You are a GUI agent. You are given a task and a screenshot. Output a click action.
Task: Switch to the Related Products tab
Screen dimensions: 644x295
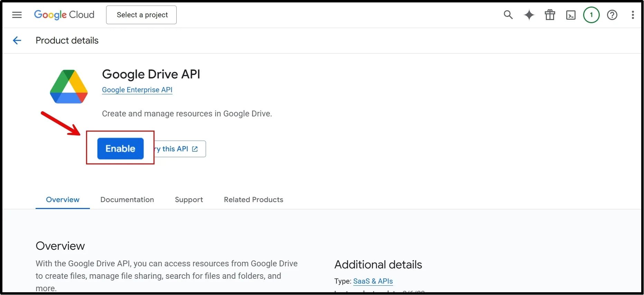coord(253,200)
